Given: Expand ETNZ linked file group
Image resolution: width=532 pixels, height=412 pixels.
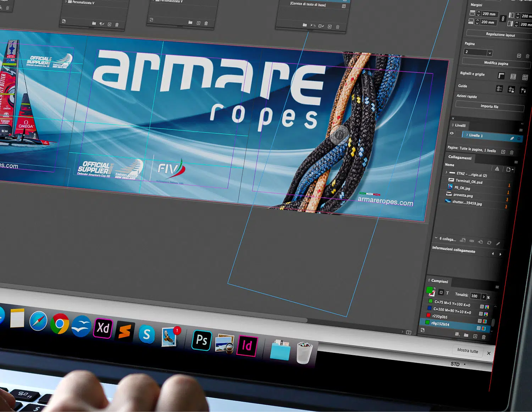Looking at the screenshot, I should tap(446, 172).
